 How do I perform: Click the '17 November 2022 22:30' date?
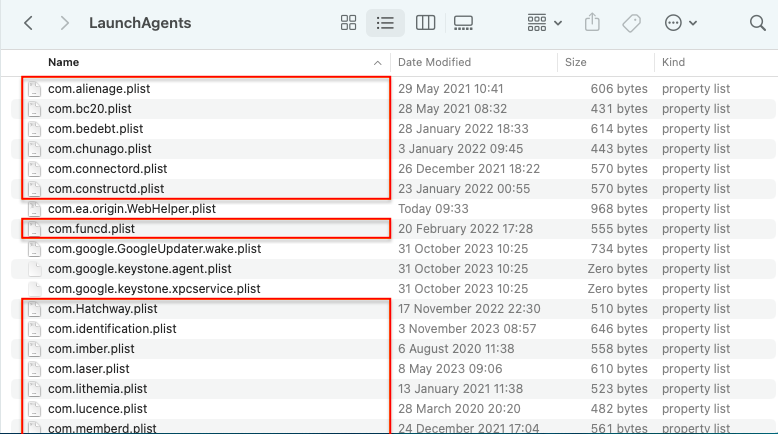pyautogui.click(x=469, y=309)
